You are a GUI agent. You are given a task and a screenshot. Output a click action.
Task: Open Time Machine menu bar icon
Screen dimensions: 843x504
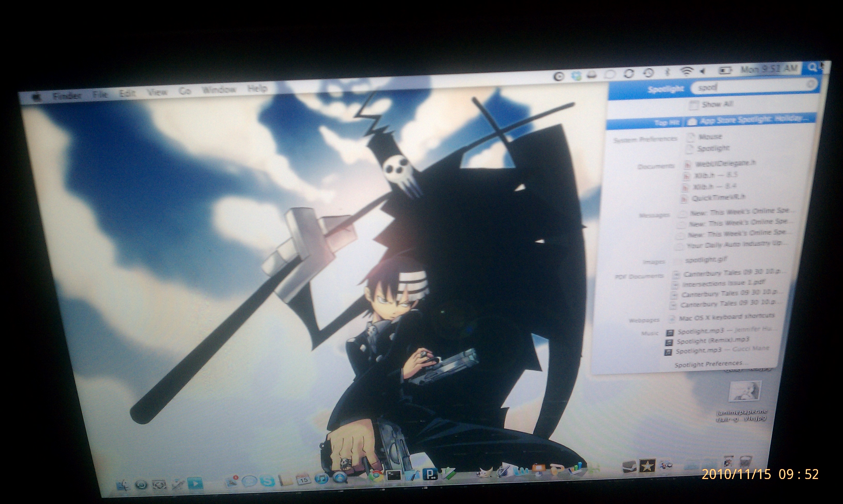pos(648,73)
